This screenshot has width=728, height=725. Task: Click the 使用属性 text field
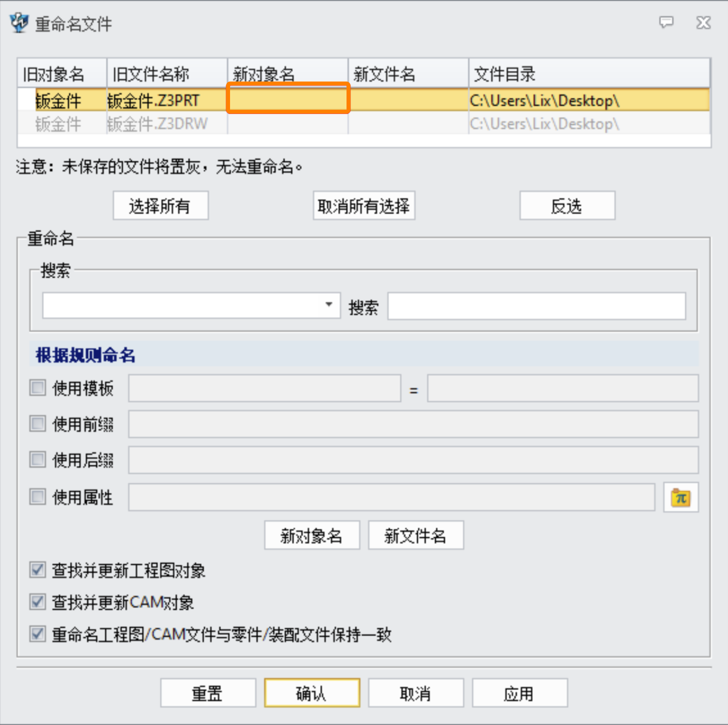point(392,496)
